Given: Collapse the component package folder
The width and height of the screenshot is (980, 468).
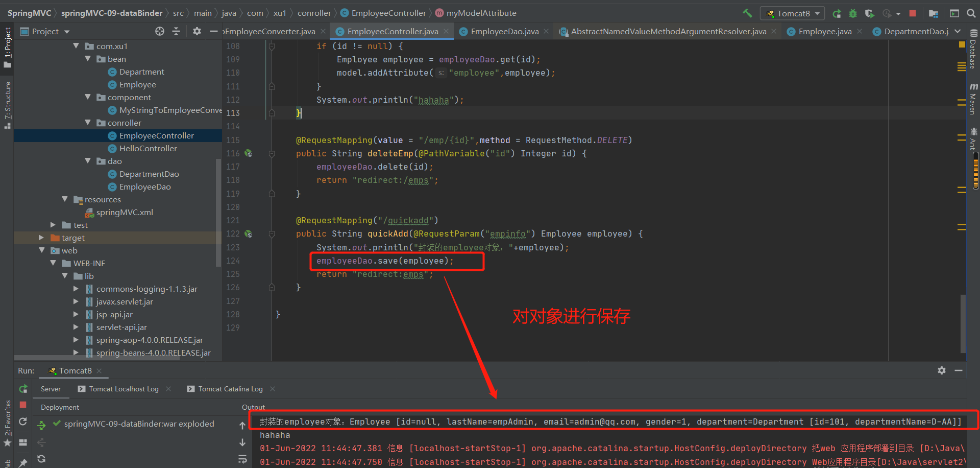Looking at the screenshot, I should coord(88,97).
